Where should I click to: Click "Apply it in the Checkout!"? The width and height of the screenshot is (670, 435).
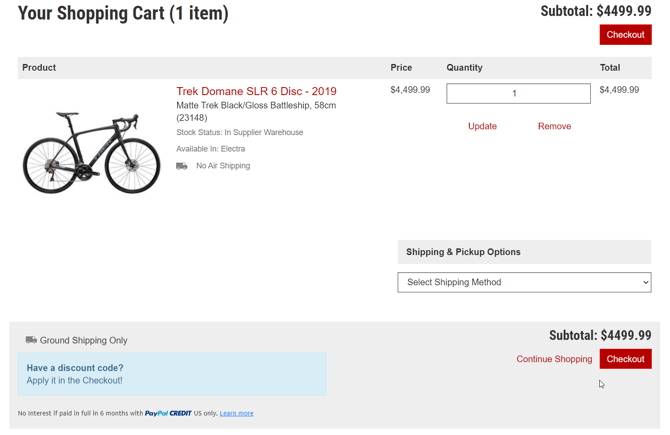[x=75, y=381]
